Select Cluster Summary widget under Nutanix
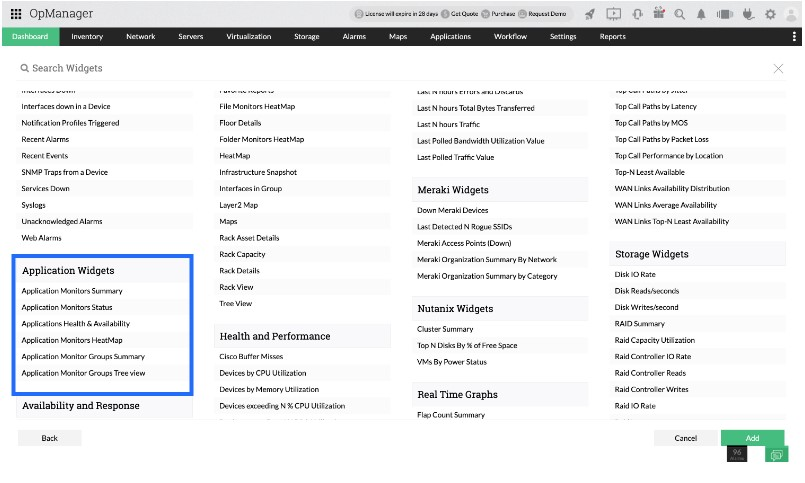 pos(445,329)
